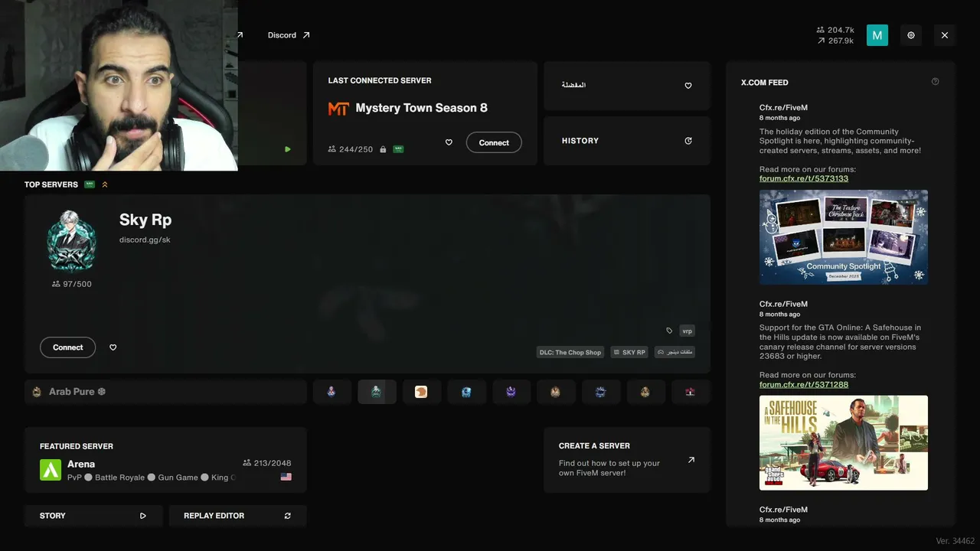
Task: Select the blue wreath server icon
Action: click(601, 392)
